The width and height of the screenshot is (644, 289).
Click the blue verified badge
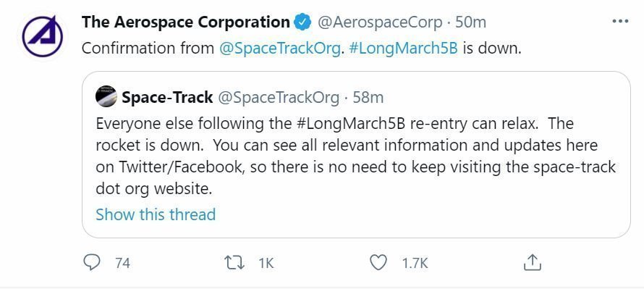[303, 22]
